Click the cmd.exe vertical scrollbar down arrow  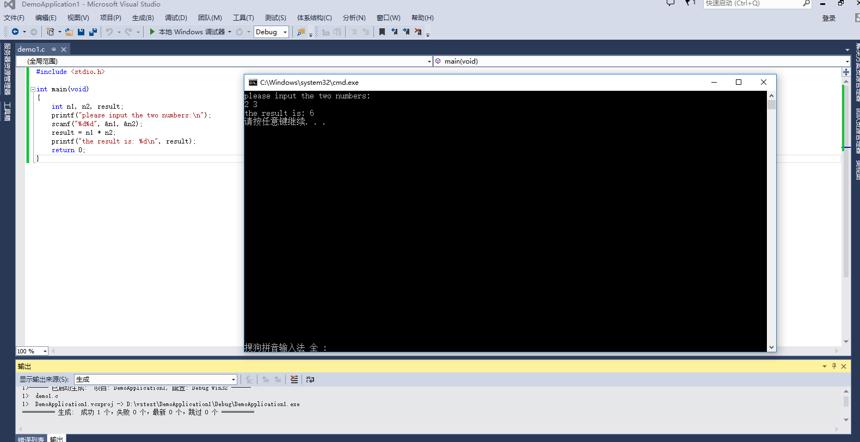[x=771, y=347]
